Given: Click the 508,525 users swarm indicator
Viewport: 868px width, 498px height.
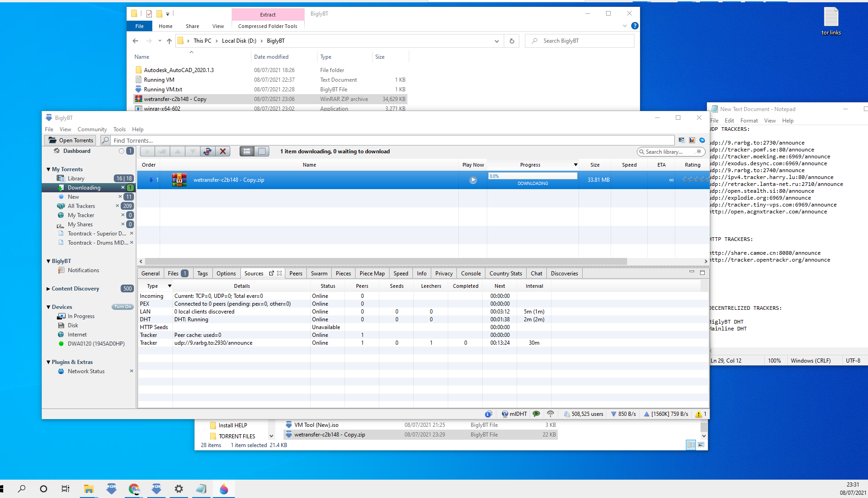Looking at the screenshot, I should coord(584,414).
